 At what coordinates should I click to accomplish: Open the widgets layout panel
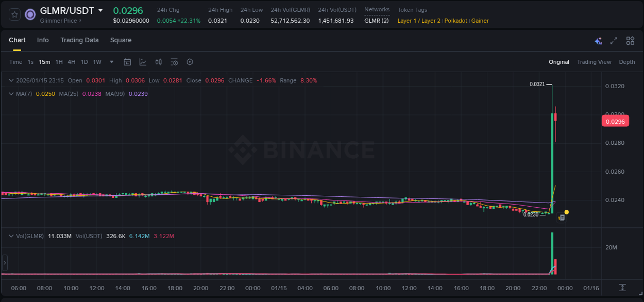pyautogui.click(x=630, y=40)
